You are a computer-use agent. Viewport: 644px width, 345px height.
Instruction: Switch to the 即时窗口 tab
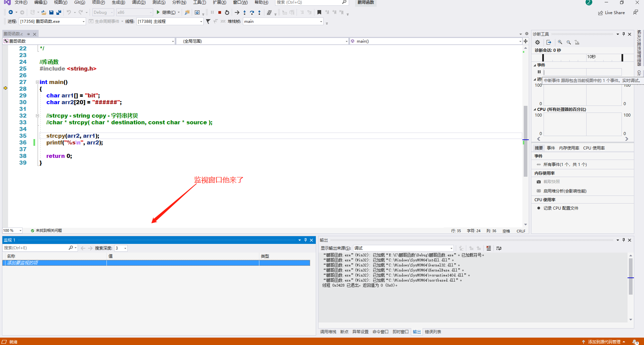point(401,332)
